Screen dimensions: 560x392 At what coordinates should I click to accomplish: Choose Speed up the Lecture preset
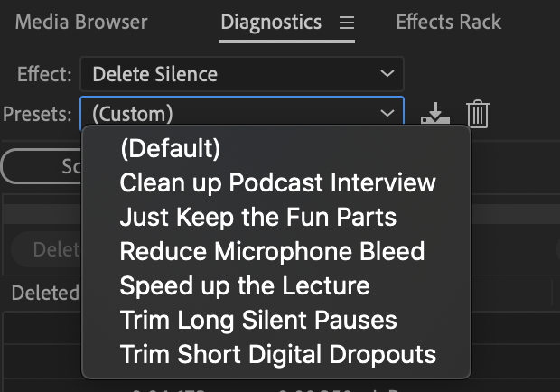[245, 285]
